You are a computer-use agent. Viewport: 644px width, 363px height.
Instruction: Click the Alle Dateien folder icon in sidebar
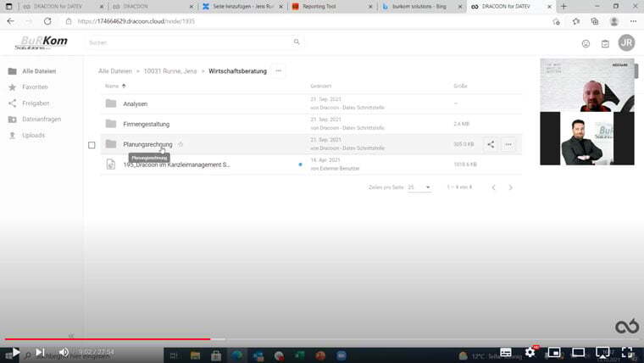[13, 71]
